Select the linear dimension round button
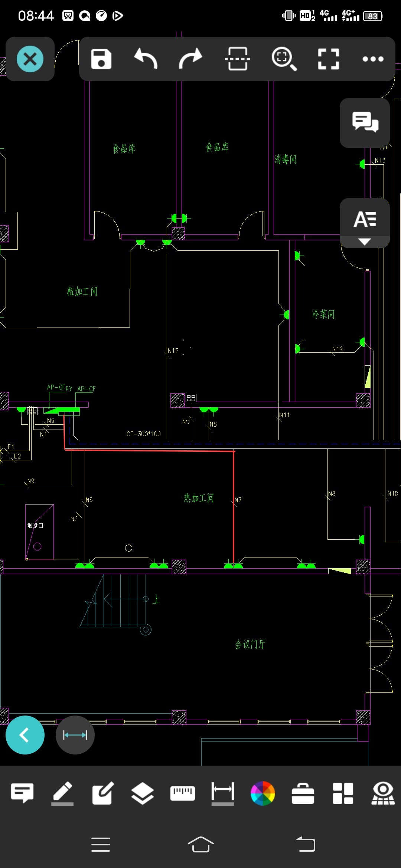Screen dimensions: 401x868 75,735
